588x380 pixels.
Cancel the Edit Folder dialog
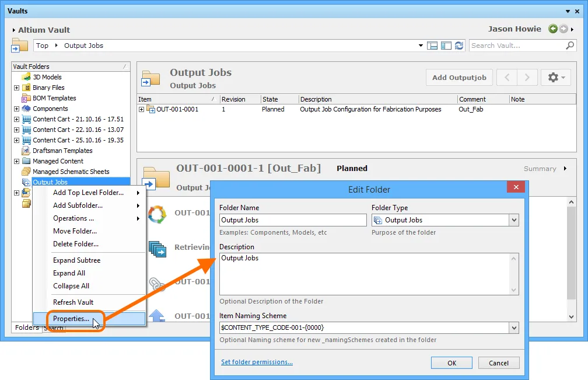coord(499,363)
